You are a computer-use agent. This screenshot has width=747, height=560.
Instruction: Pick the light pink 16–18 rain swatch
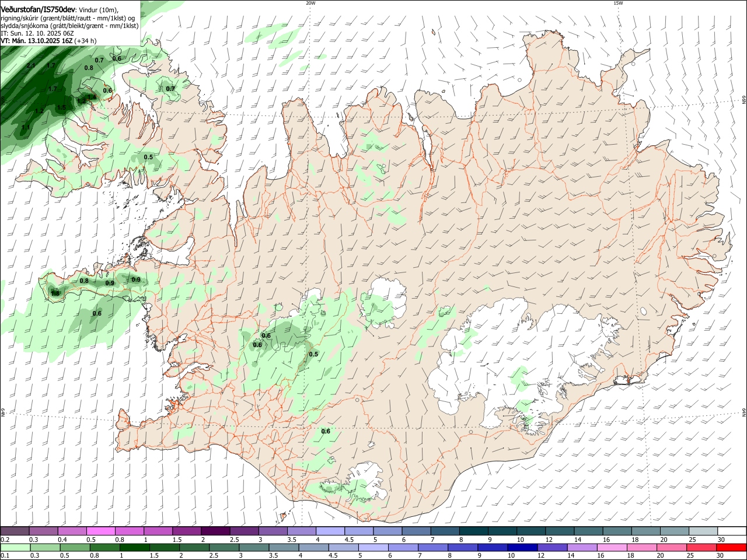[x=612, y=547]
